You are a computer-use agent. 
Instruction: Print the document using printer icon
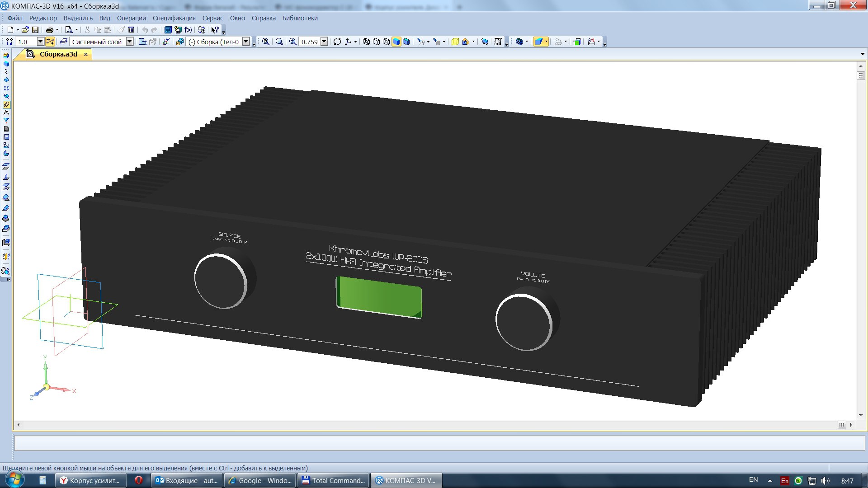(x=50, y=30)
